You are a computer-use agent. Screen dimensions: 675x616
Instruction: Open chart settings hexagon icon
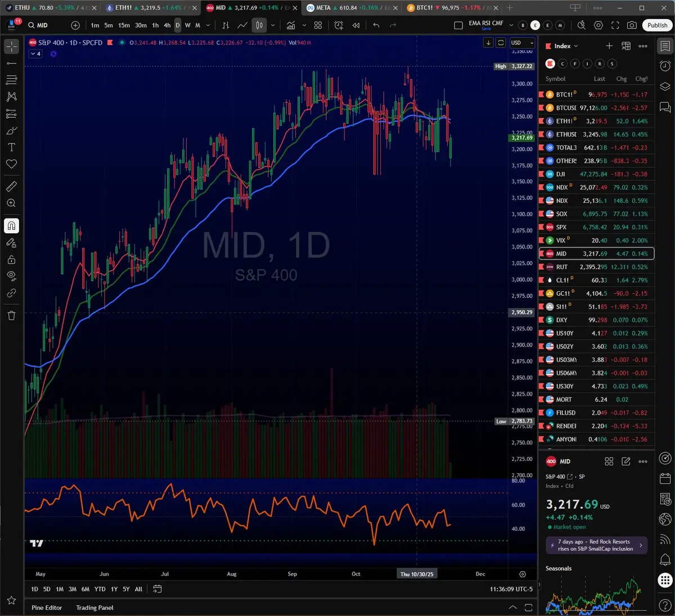tap(598, 25)
